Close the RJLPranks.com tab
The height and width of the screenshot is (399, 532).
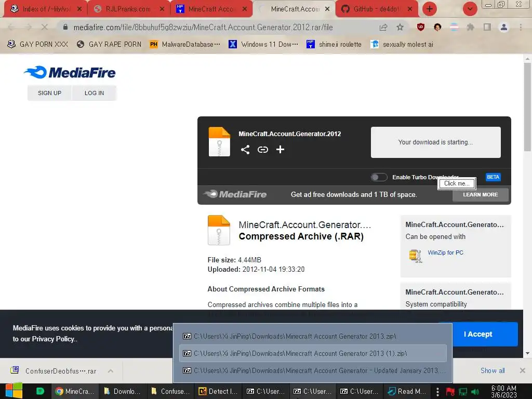point(162,9)
